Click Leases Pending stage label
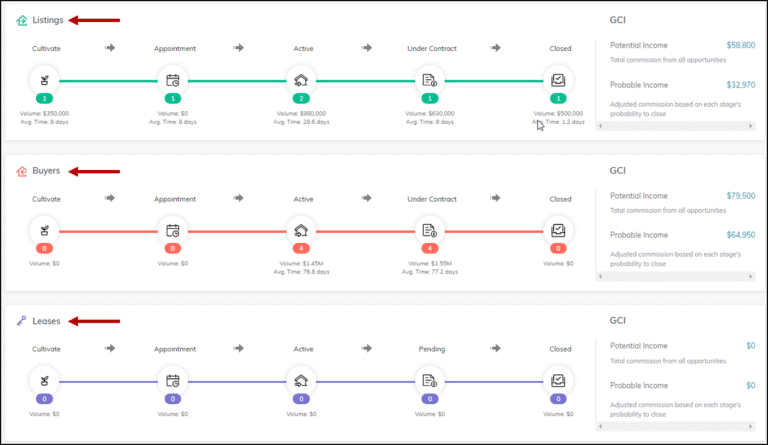Screen dimensions: 768x445 432,349
